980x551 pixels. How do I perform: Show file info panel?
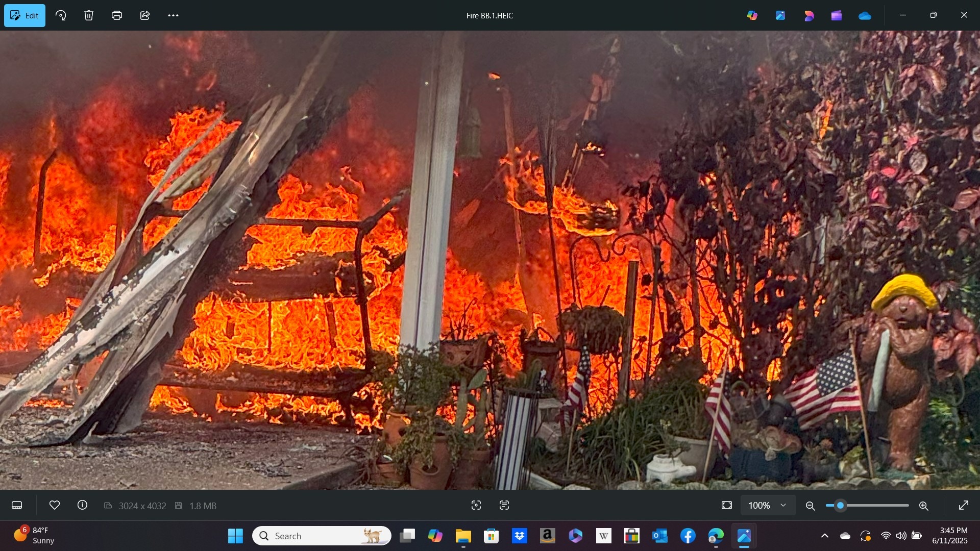[82, 505]
